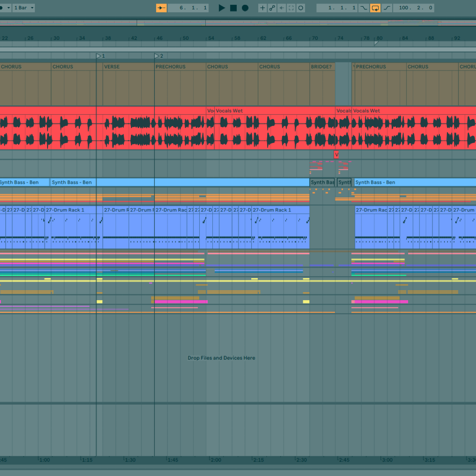
Task: Select the CHORUS clip starting at bar 54
Action: pos(232,84)
